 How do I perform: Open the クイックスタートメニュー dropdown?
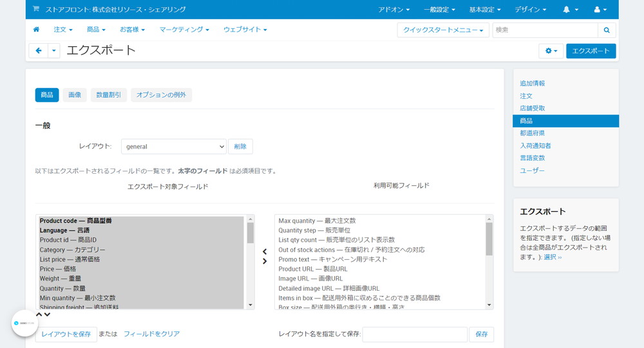coord(443,30)
